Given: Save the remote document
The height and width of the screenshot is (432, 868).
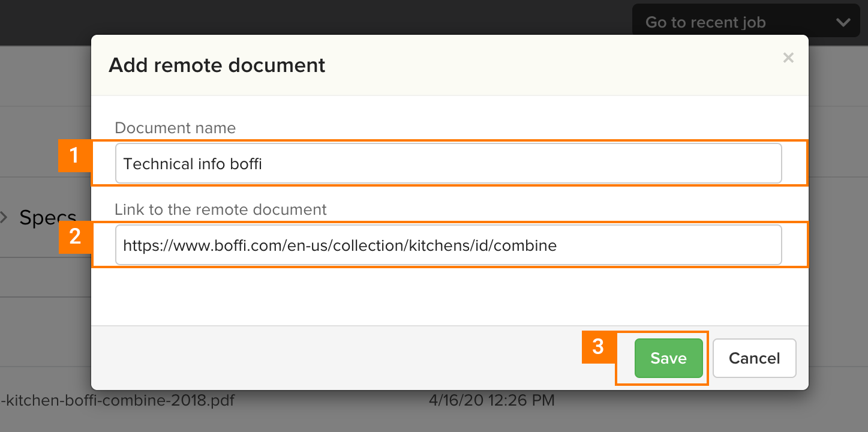Looking at the screenshot, I should (x=668, y=358).
